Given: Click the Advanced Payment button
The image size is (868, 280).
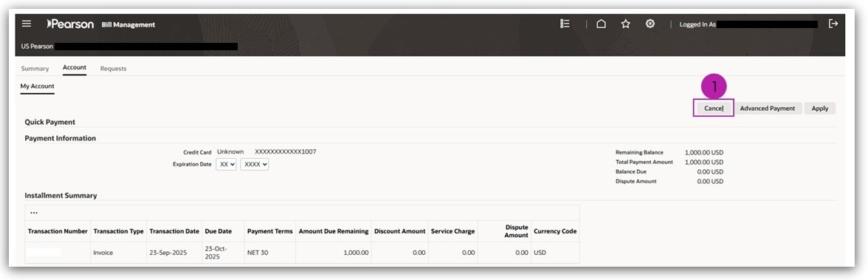Looking at the screenshot, I should click(x=768, y=109).
